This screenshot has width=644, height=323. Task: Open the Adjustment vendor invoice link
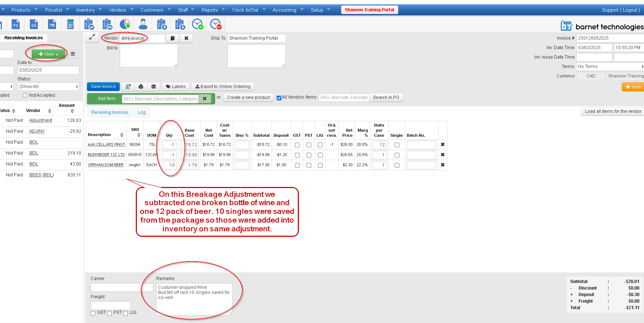coord(41,120)
